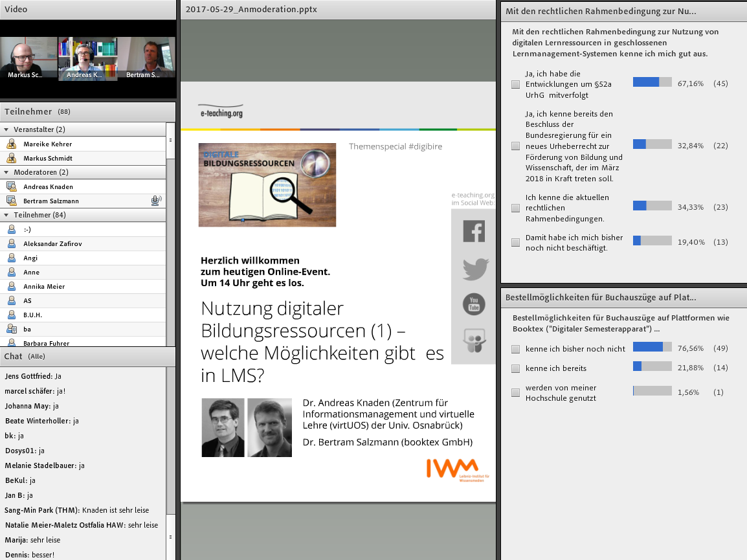This screenshot has width=747, height=560.
Task: Click the Facebook icon on the slide
Action: [x=474, y=231]
